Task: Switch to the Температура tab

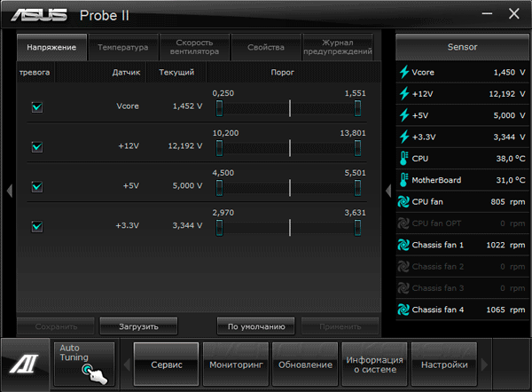Action: click(x=123, y=47)
